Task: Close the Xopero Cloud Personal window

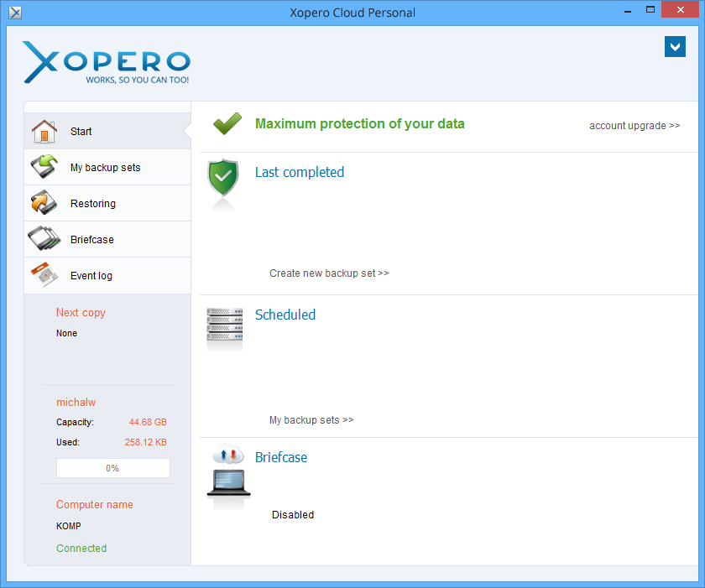Action: click(681, 9)
